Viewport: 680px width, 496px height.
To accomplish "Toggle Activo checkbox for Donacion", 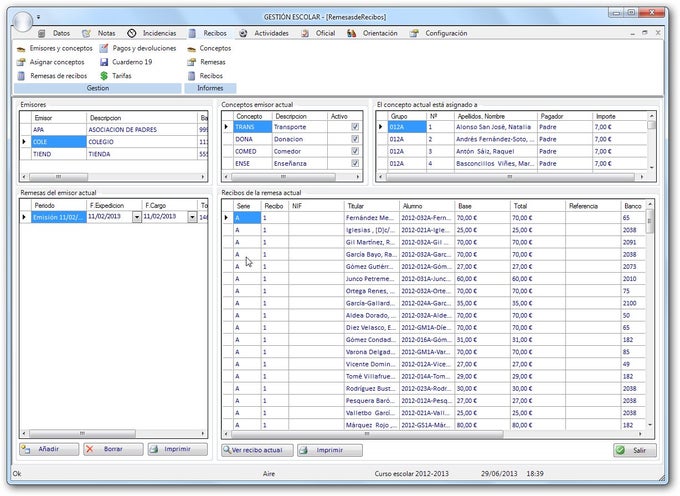I will pos(355,139).
